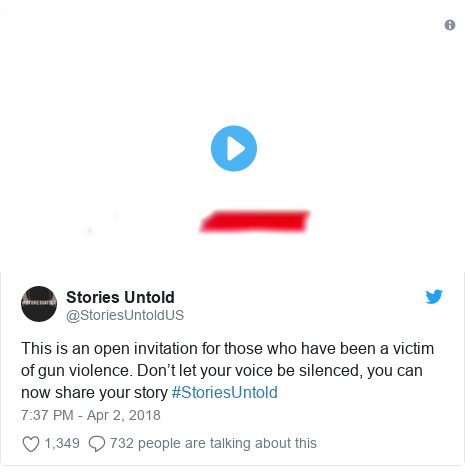The height and width of the screenshot is (476, 465).
Task: Click the 1,349 likes count
Action: 62,443
